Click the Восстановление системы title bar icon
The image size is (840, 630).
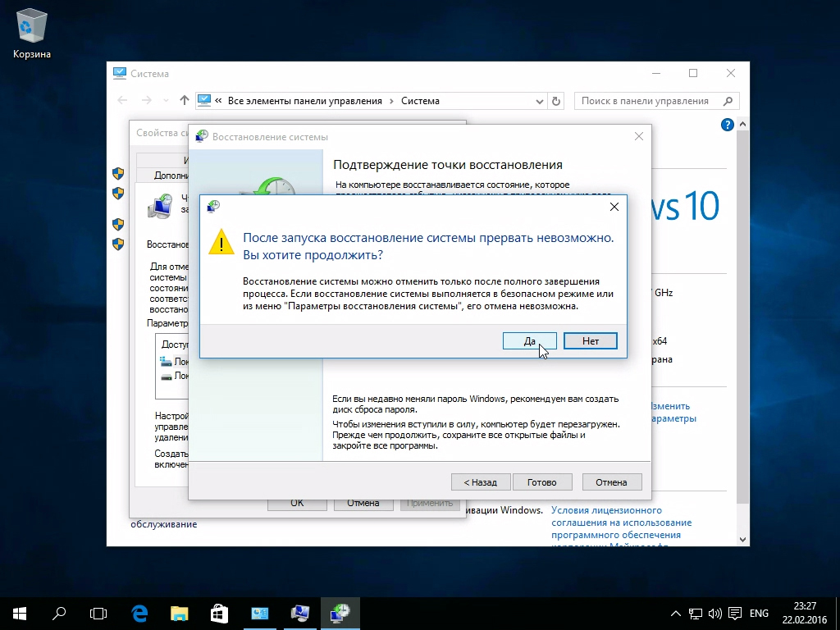pyautogui.click(x=202, y=136)
